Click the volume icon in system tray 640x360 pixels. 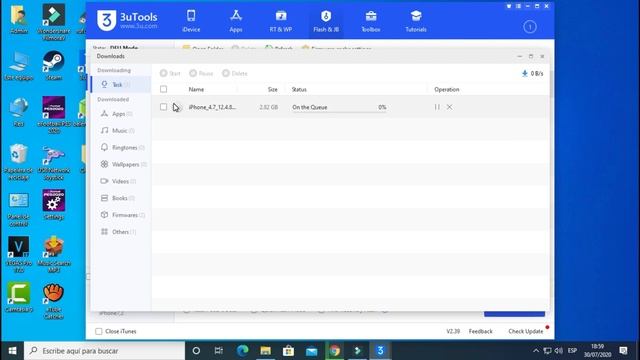click(559, 351)
